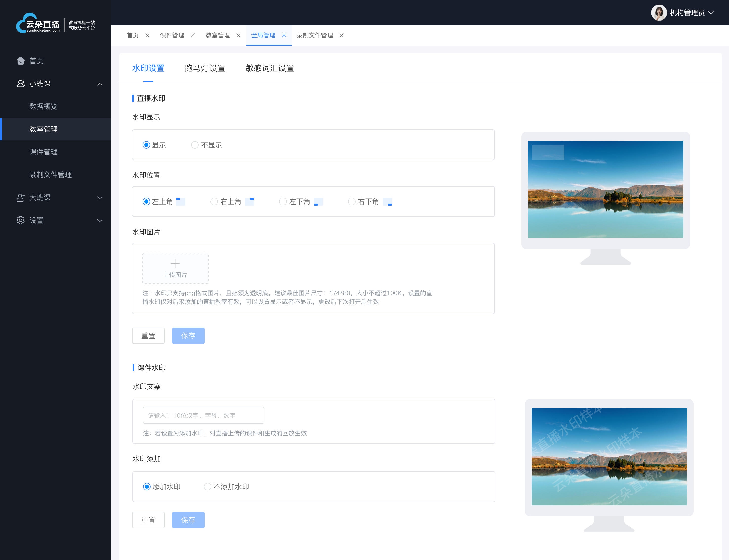Select 不显示 watermark radio button

[195, 144]
